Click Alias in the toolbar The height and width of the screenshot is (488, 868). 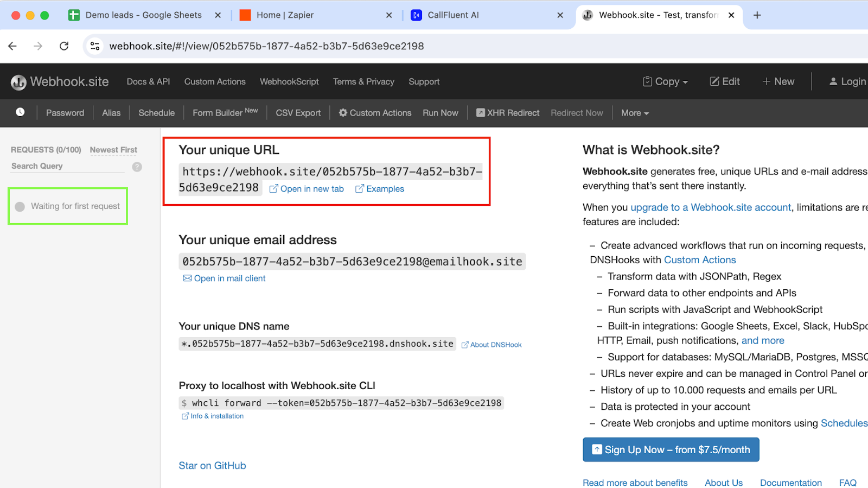point(111,113)
